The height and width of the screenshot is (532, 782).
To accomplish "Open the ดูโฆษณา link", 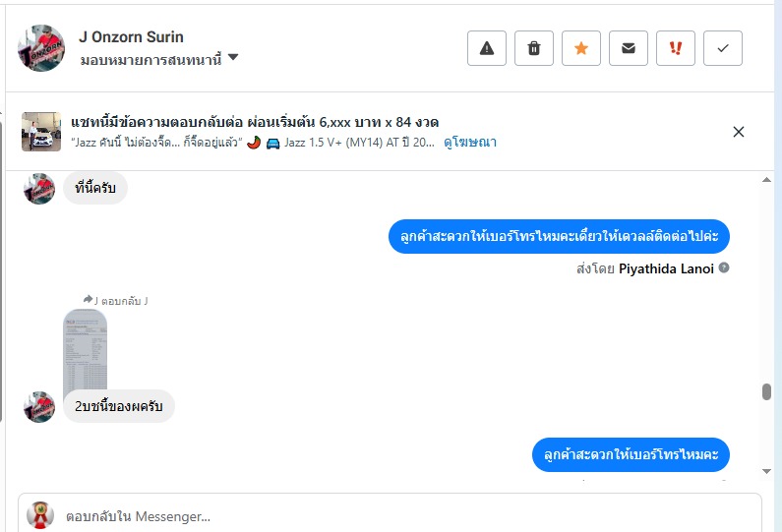I will pos(470,143).
